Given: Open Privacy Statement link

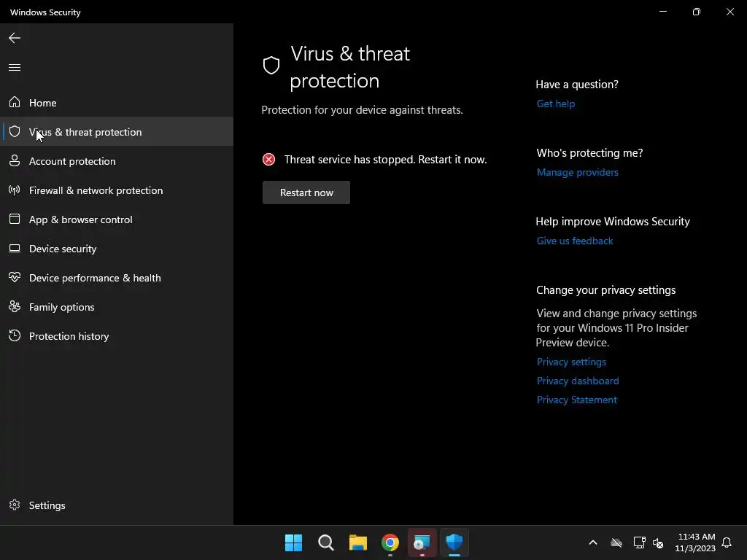Looking at the screenshot, I should (x=577, y=400).
